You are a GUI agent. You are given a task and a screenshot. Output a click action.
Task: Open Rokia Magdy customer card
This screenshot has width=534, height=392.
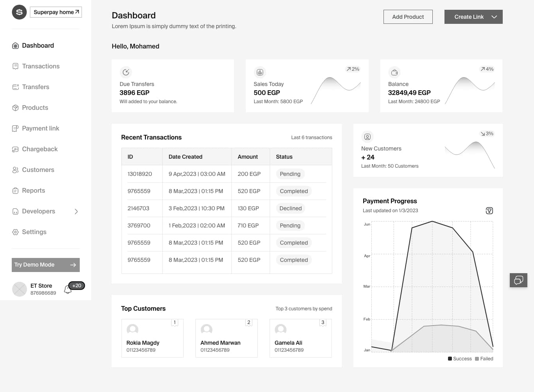point(152,338)
